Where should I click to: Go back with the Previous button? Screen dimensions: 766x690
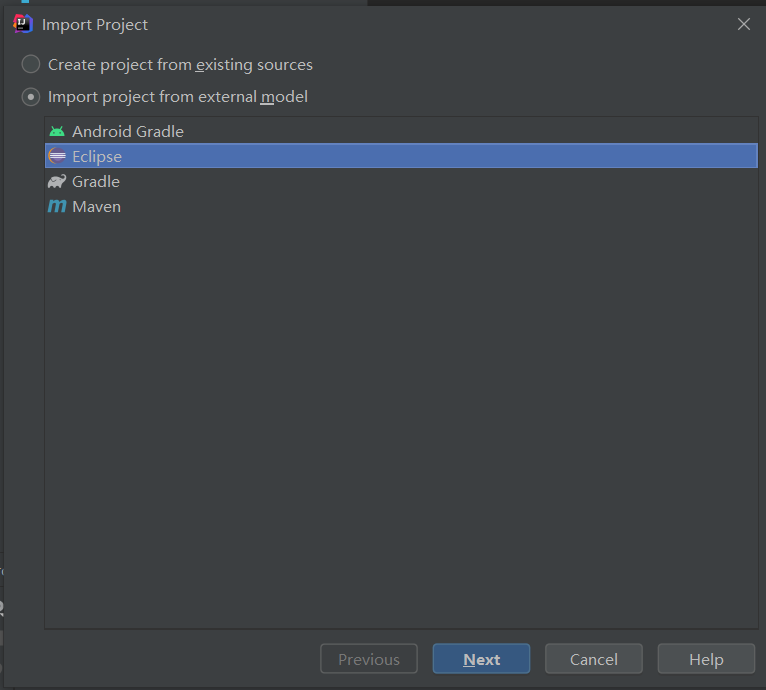point(369,659)
